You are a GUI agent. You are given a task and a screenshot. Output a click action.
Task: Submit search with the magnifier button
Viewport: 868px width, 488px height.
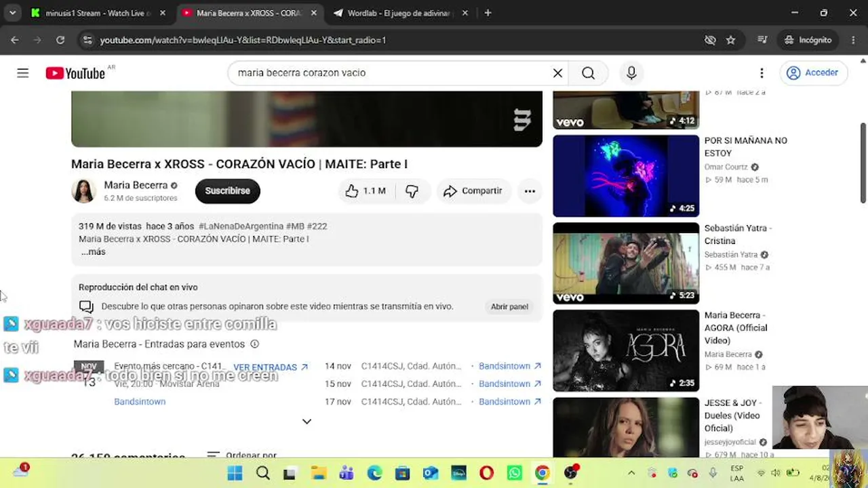tap(588, 73)
